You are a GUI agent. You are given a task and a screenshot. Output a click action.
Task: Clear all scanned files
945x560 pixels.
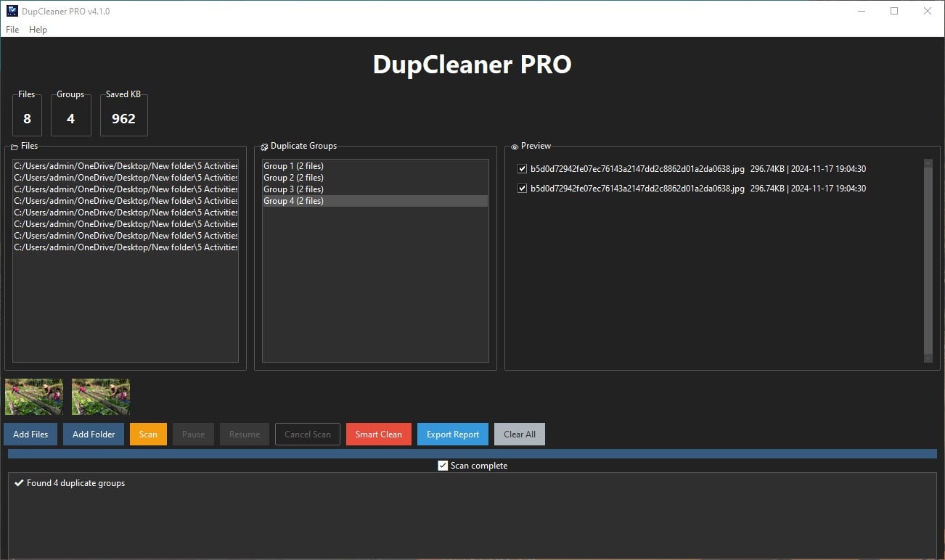519,434
